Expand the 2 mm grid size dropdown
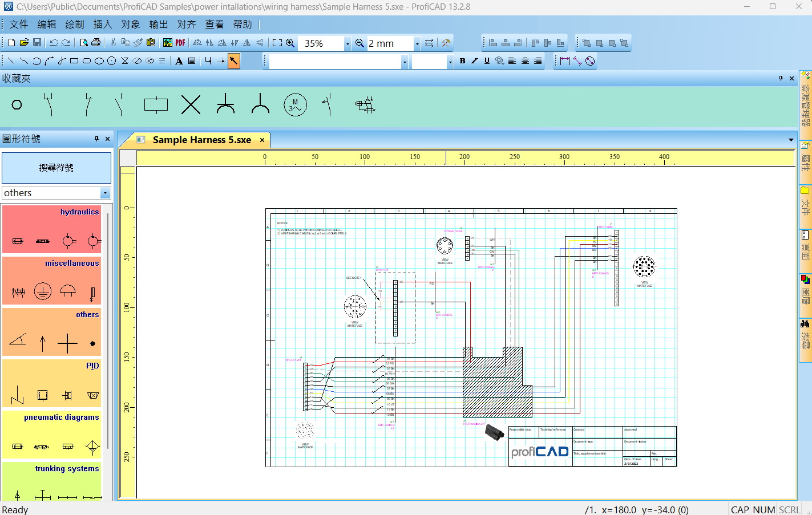812x515 pixels. coord(417,43)
